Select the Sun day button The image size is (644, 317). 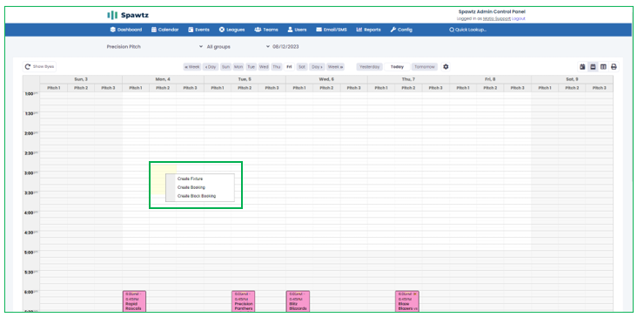coord(225,66)
